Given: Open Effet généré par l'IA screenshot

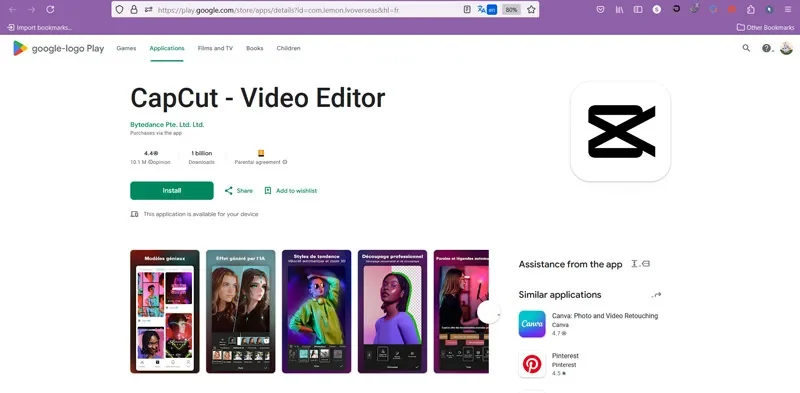Looking at the screenshot, I should pos(241,311).
